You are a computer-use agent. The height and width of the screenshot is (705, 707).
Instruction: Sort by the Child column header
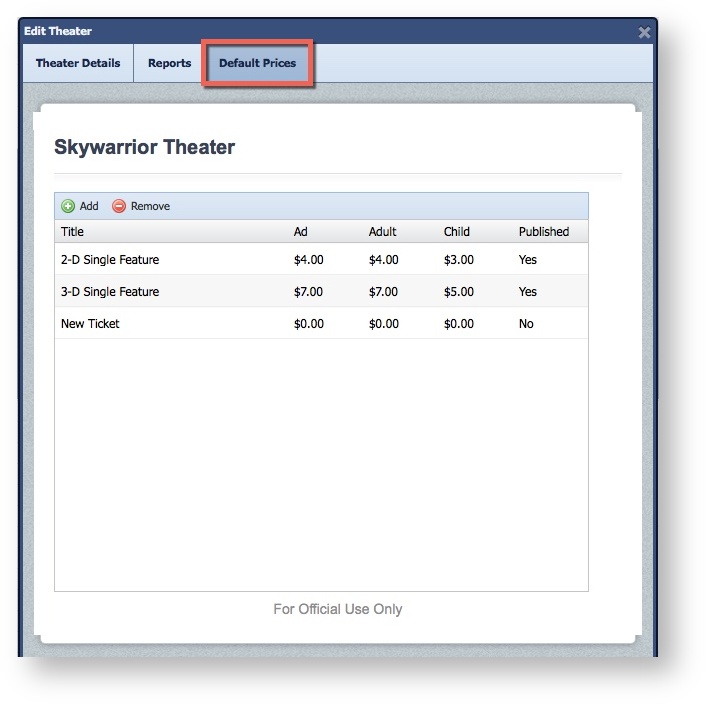click(456, 232)
